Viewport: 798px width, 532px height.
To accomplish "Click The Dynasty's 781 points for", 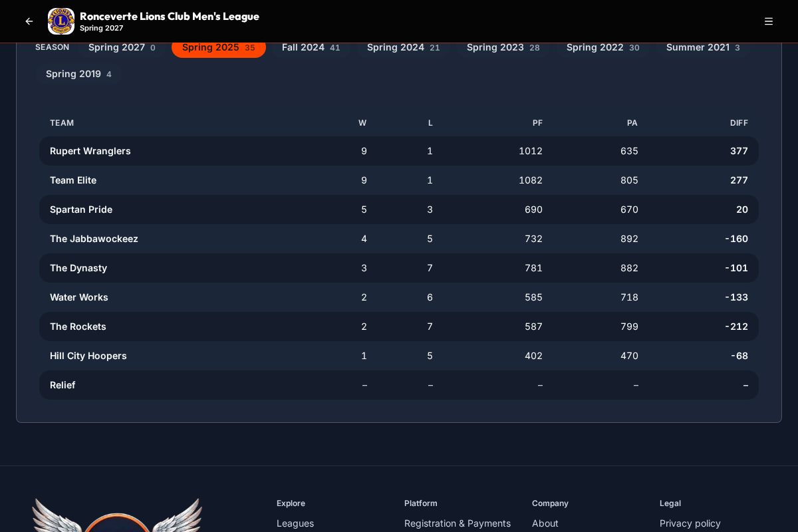I will [x=533, y=268].
